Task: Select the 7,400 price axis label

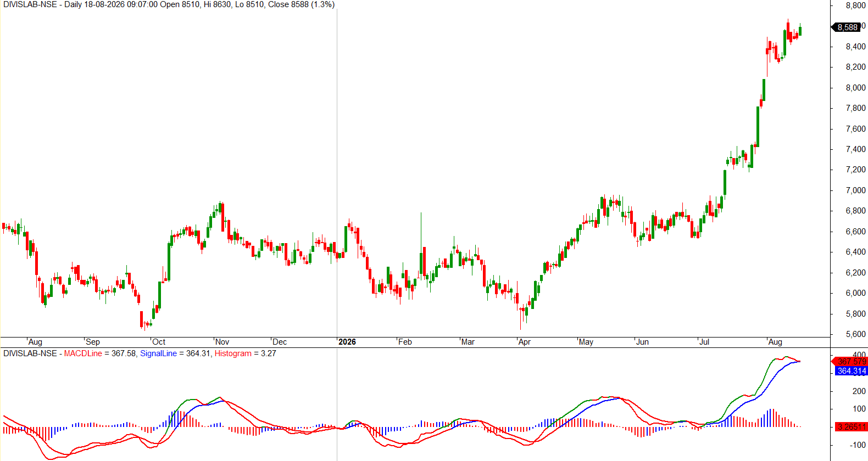Action: [x=856, y=149]
